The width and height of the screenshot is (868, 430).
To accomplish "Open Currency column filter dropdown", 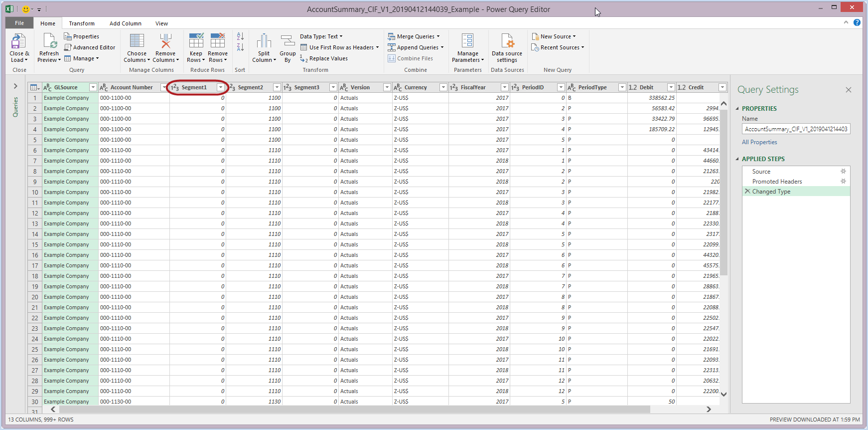I will click(x=443, y=87).
